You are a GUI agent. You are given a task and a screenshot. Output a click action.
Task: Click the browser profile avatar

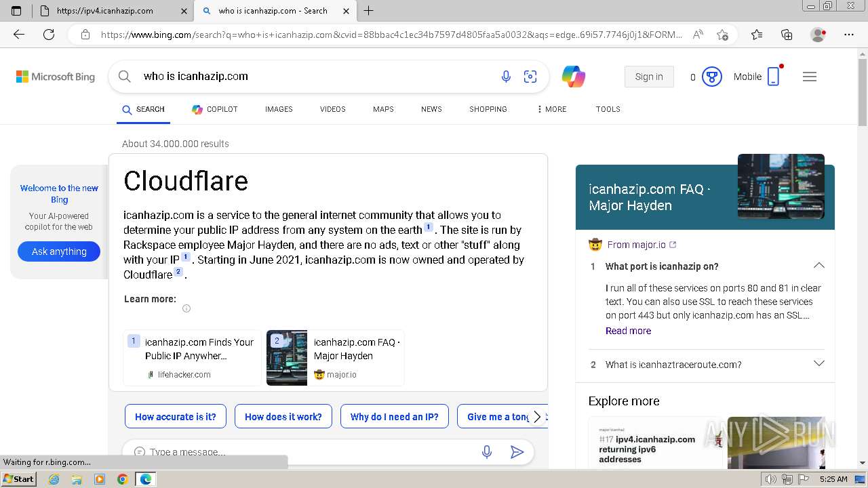tap(818, 35)
